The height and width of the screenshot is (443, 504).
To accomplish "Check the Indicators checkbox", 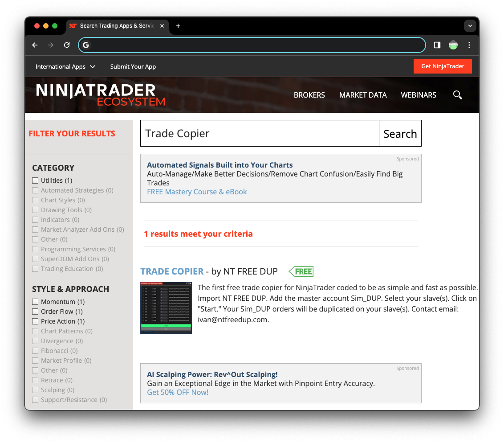I will click(x=35, y=220).
